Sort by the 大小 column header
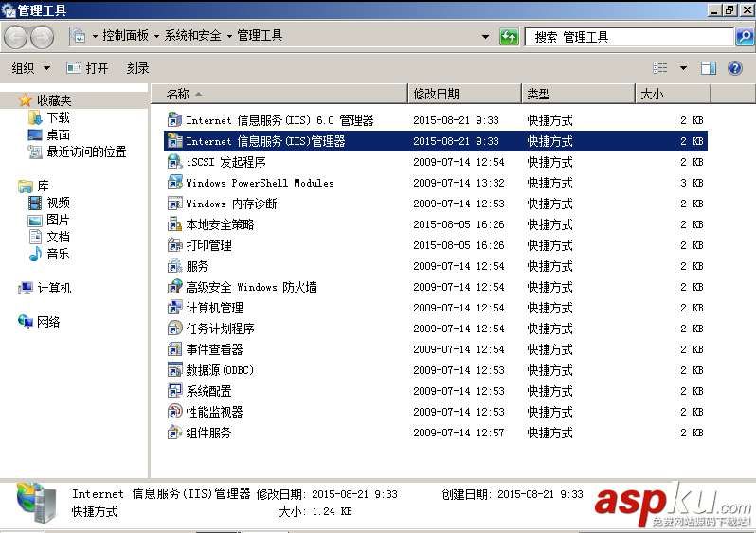This screenshot has width=756, height=533. 673,94
